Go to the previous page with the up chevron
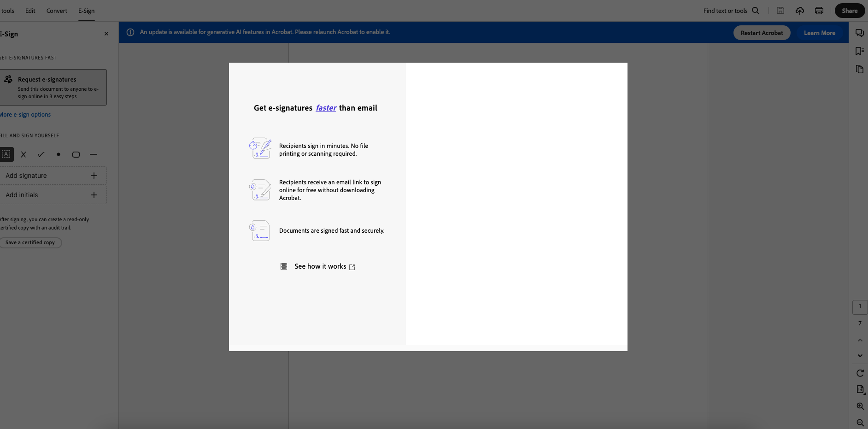The image size is (868, 429). coord(859,340)
